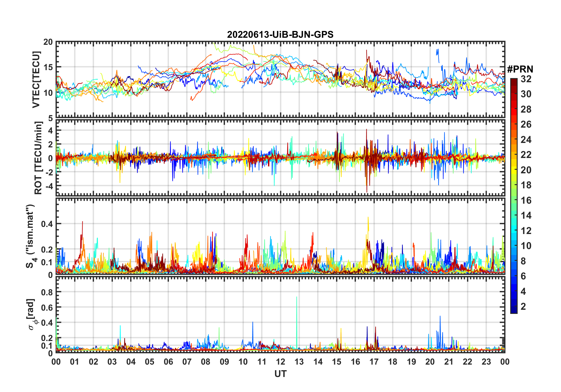Click the colorbar tick label 2
Viewport: 561px width, 392px height.
click(x=523, y=307)
